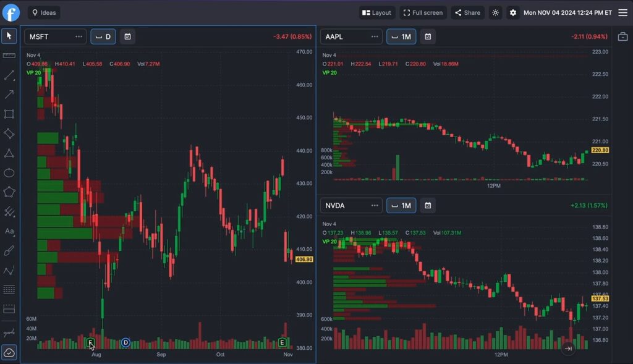
Task: Select the regression line tool
Action: (9, 333)
